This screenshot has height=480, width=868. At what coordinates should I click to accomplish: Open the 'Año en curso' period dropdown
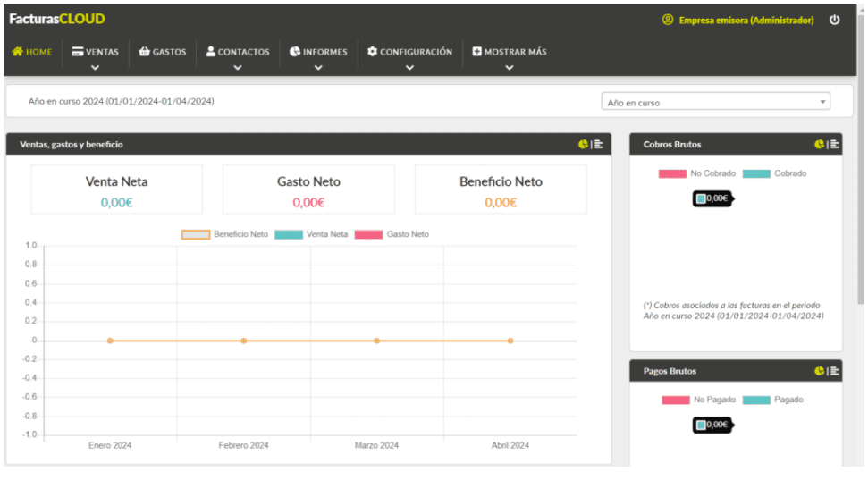(x=716, y=102)
